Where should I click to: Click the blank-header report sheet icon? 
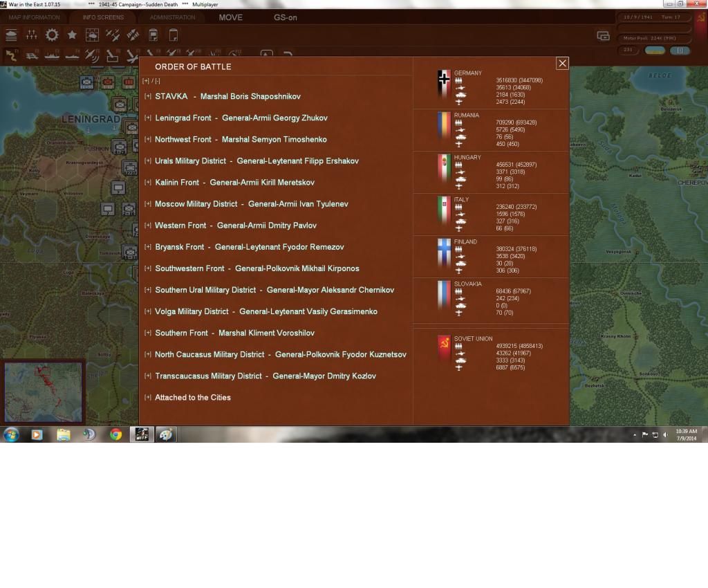click(x=174, y=35)
